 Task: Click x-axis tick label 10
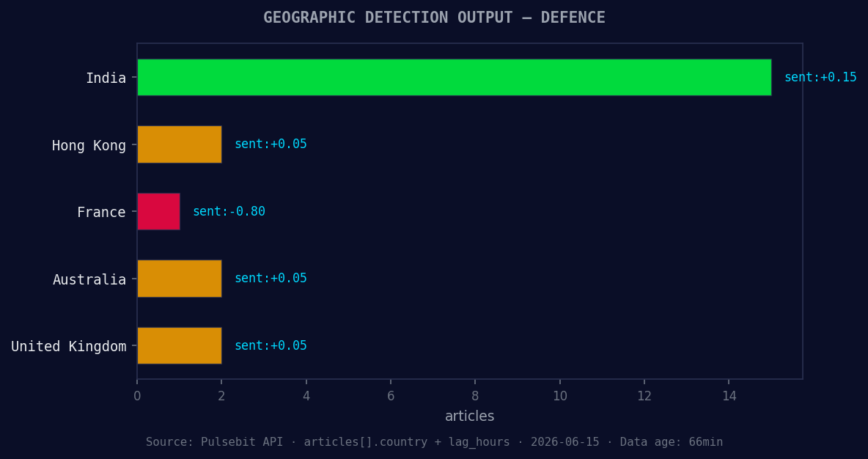(x=559, y=396)
